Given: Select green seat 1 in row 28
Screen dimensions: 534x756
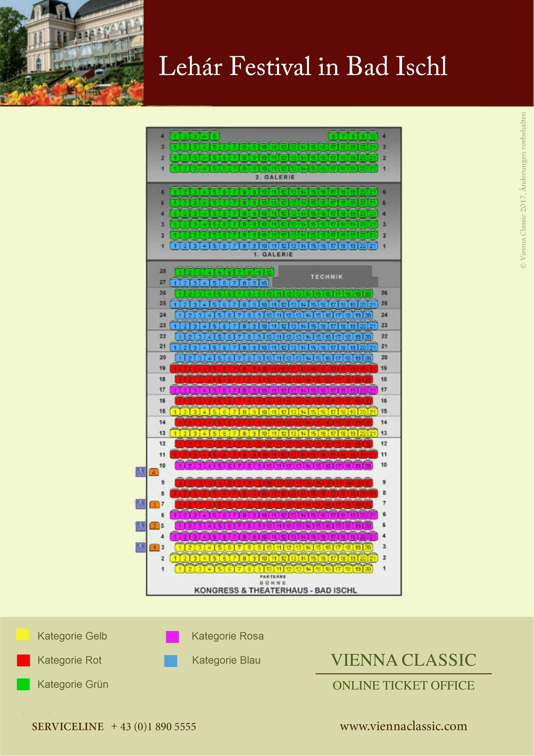Looking at the screenshot, I should (x=180, y=273).
